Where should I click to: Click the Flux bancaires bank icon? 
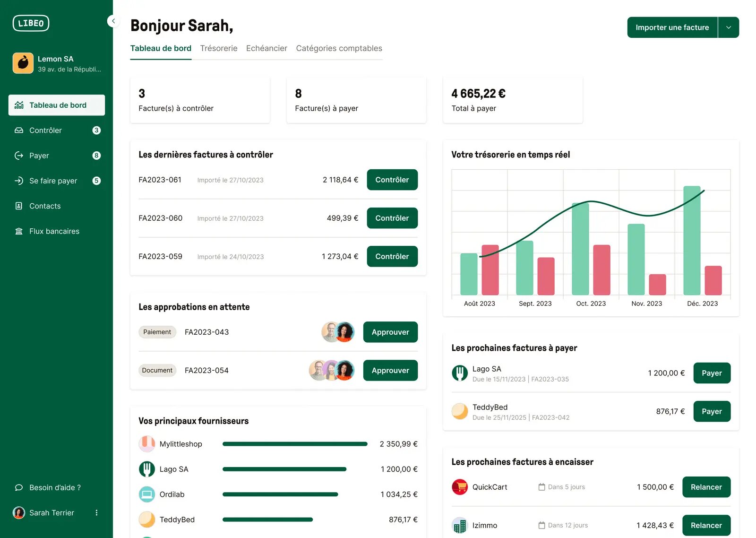pos(19,231)
